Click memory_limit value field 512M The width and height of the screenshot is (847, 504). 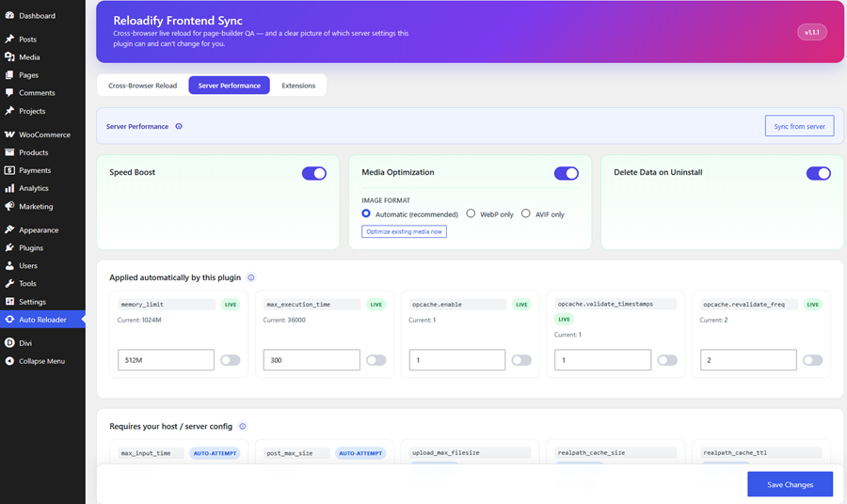pos(166,360)
